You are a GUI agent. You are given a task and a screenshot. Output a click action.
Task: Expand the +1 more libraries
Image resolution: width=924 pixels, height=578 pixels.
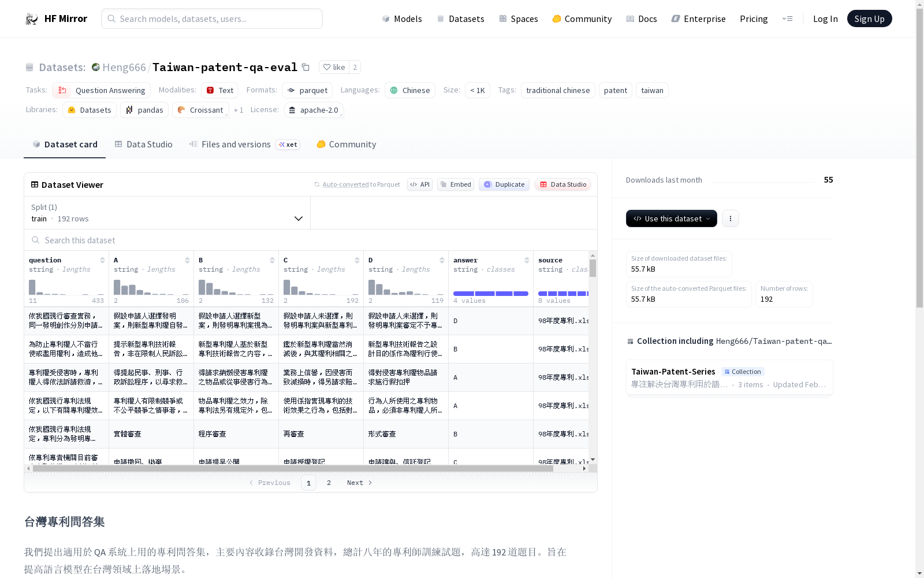tap(239, 110)
